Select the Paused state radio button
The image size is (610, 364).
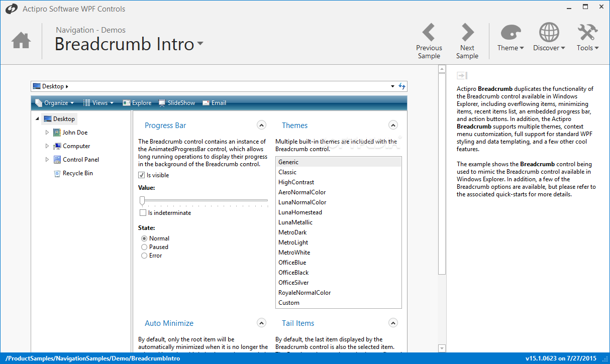click(x=144, y=247)
